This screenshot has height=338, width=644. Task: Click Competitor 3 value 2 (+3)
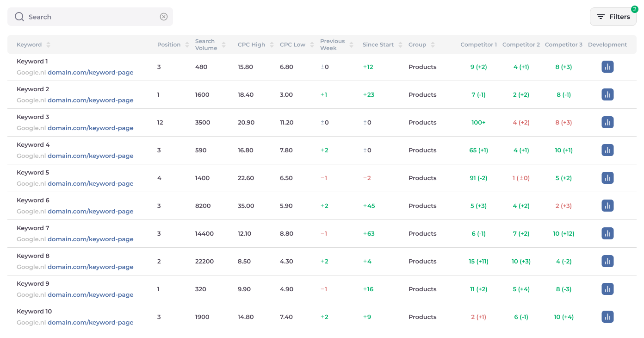pos(563,206)
